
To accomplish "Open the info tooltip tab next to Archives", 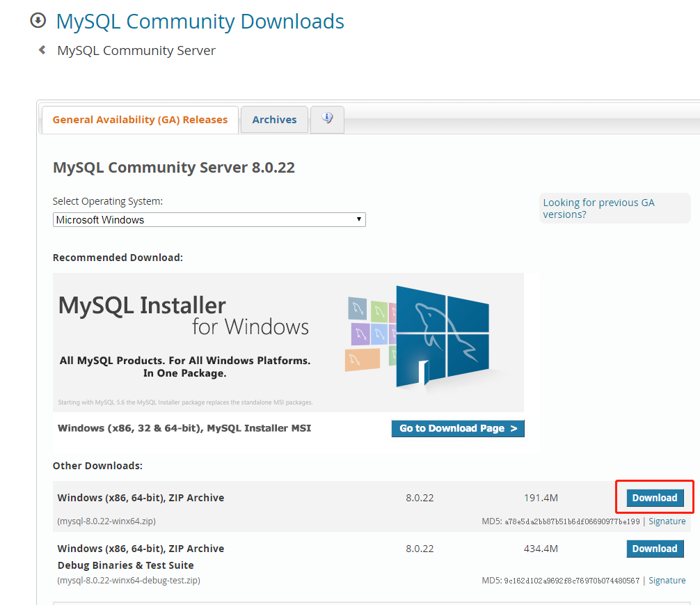I will click(327, 119).
